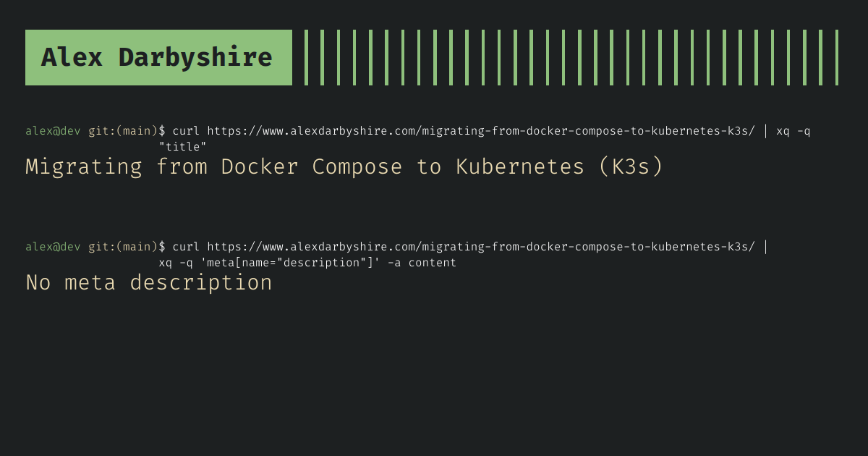Toggle the second alex@dev prompt line
The height and width of the screenshot is (456, 868).
[52, 246]
